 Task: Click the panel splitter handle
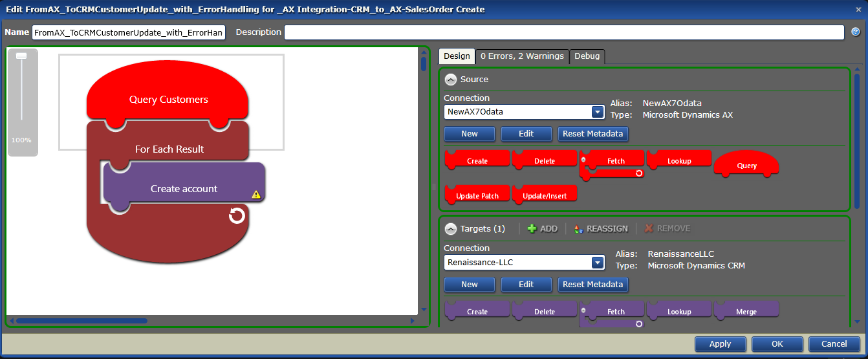[x=434, y=186]
